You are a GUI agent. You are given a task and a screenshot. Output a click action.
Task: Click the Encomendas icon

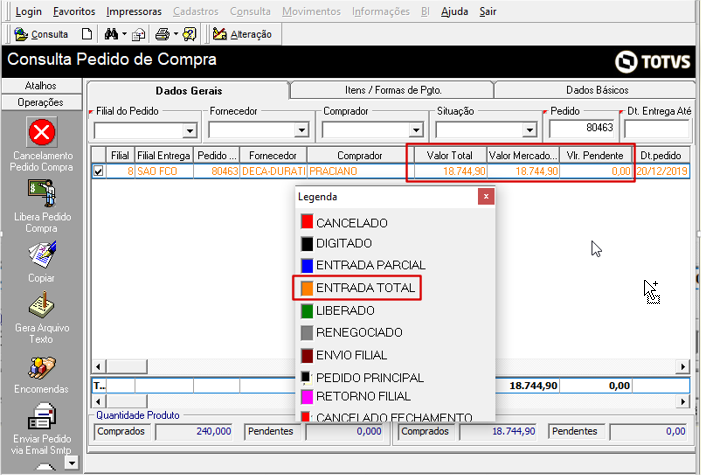(x=42, y=368)
